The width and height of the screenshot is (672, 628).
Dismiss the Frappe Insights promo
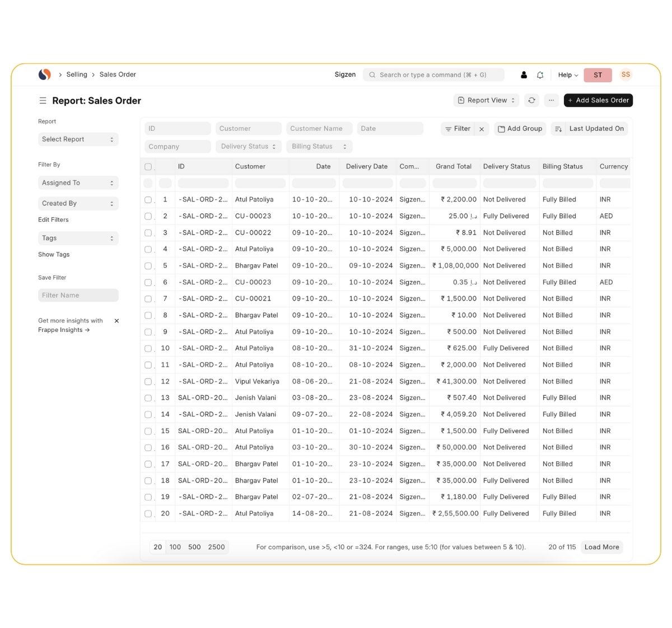(116, 321)
